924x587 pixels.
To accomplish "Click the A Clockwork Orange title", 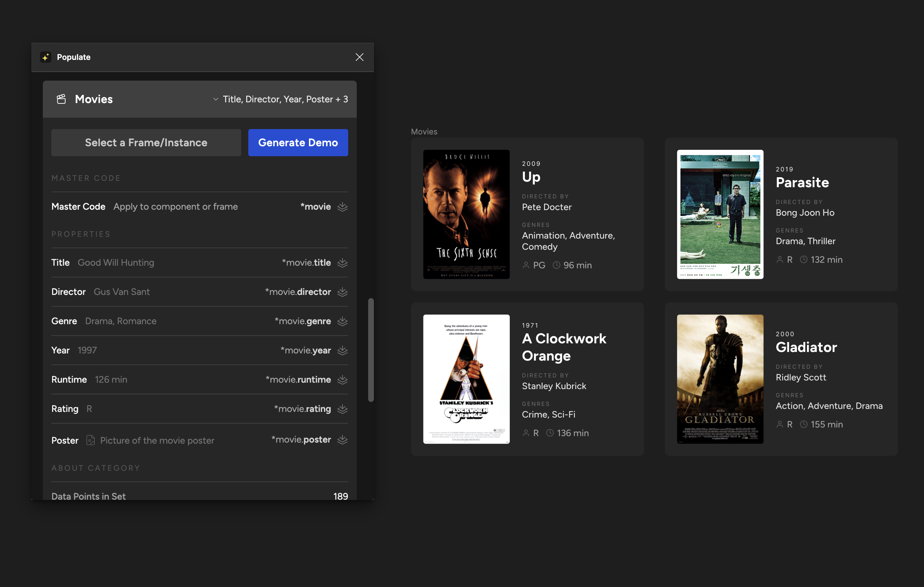I will (564, 347).
